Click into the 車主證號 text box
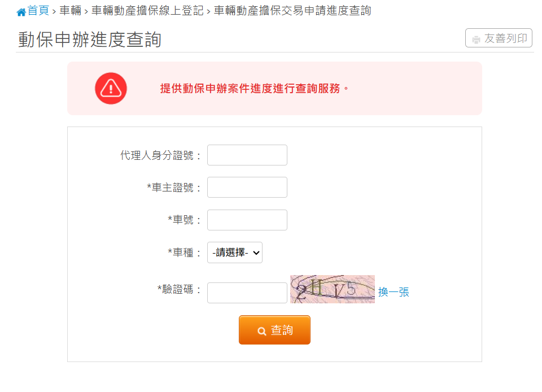Viewport: 542px width, 392px height. (x=247, y=188)
